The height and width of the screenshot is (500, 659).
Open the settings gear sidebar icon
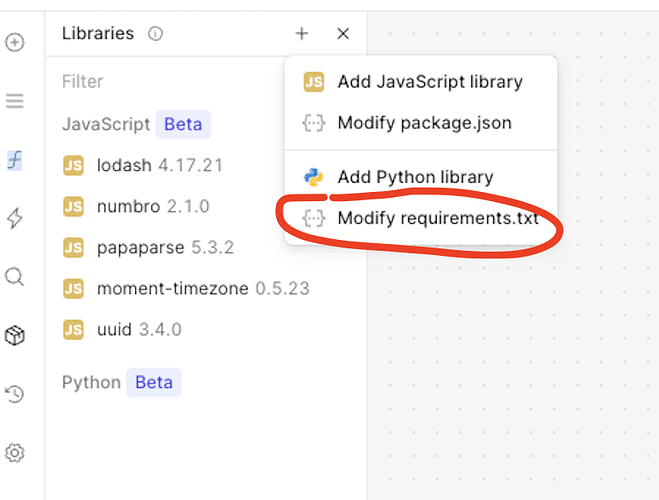coord(15,453)
